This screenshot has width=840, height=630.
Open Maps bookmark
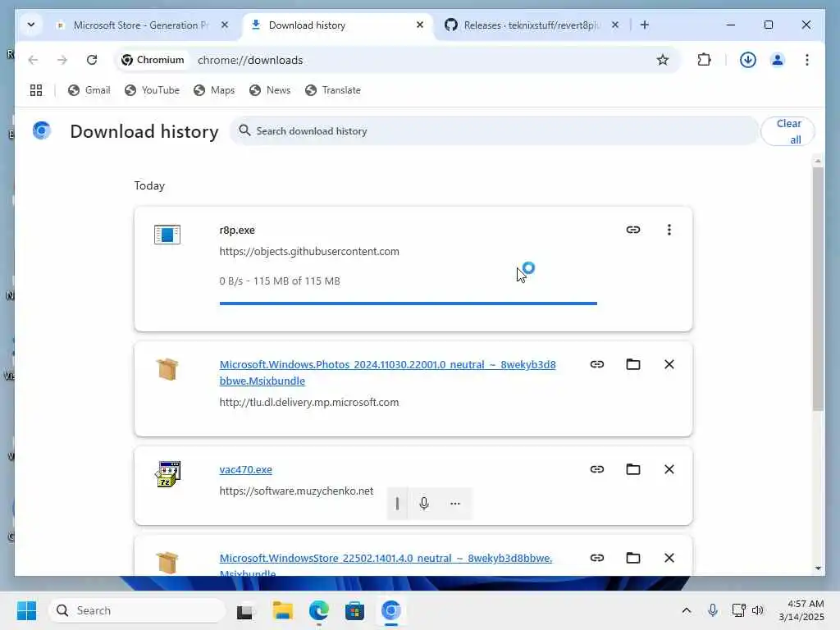pyautogui.click(x=214, y=90)
